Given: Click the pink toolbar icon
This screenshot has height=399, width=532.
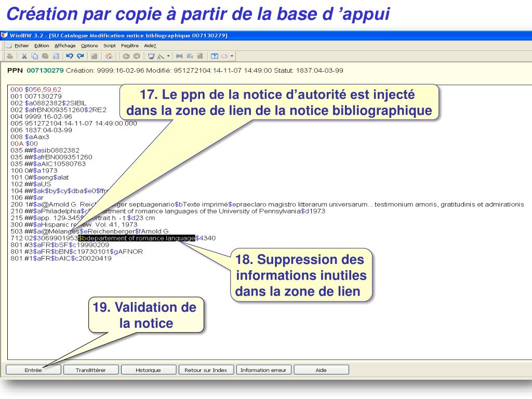Looking at the screenshot, I should tap(224, 56).
